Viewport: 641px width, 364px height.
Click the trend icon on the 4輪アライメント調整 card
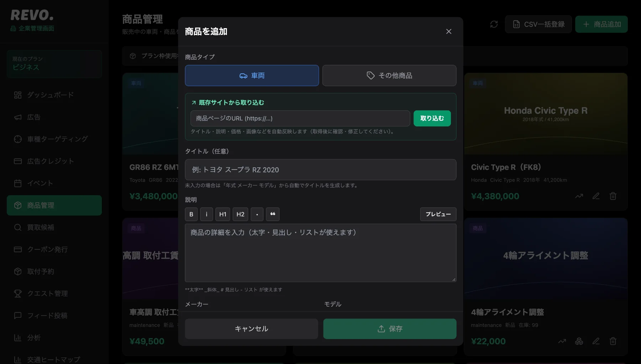[x=562, y=341]
